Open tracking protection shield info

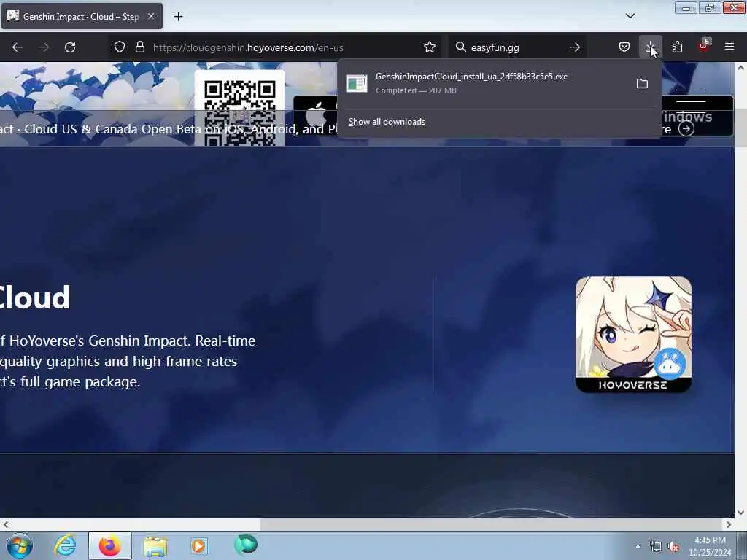(x=120, y=47)
